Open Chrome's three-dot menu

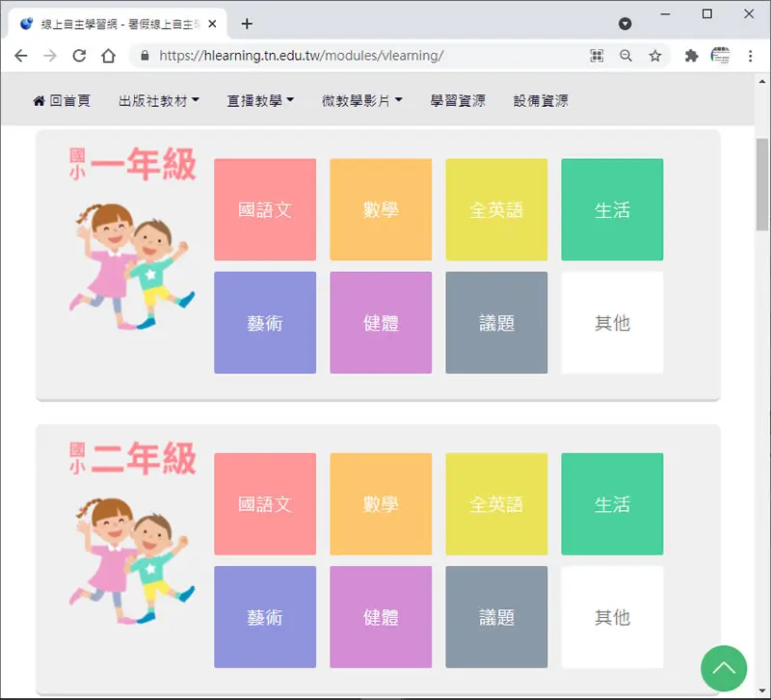[x=750, y=56]
